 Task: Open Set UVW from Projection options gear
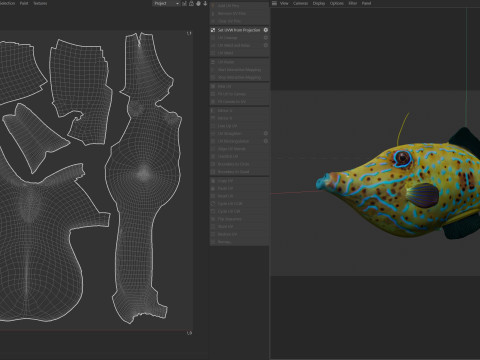tap(266, 30)
